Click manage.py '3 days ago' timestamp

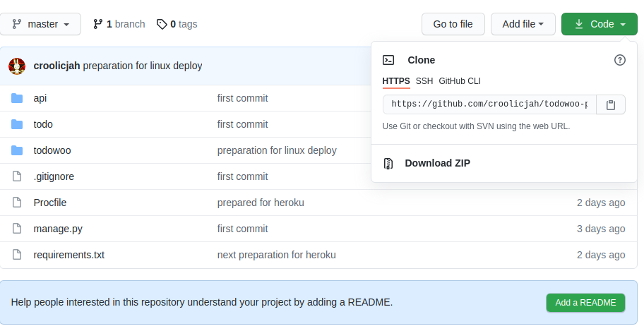[x=601, y=229]
